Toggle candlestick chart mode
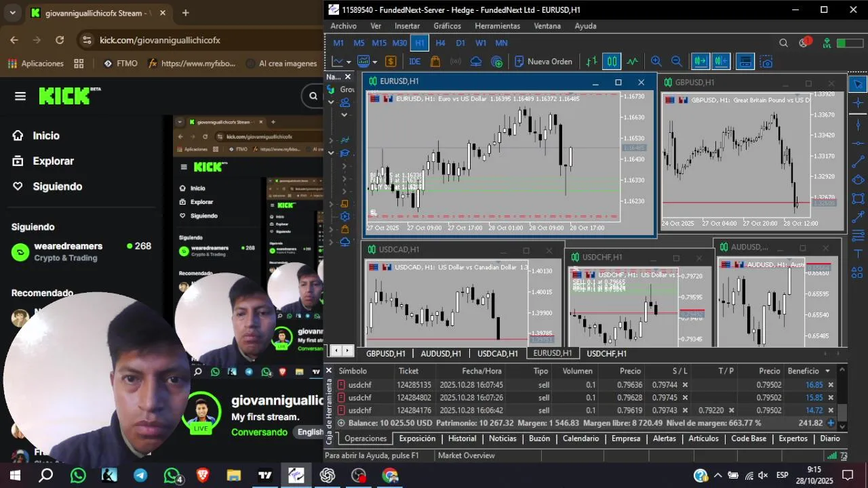The width and height of the screenshot is (868, 488). (x=612, y=62)
